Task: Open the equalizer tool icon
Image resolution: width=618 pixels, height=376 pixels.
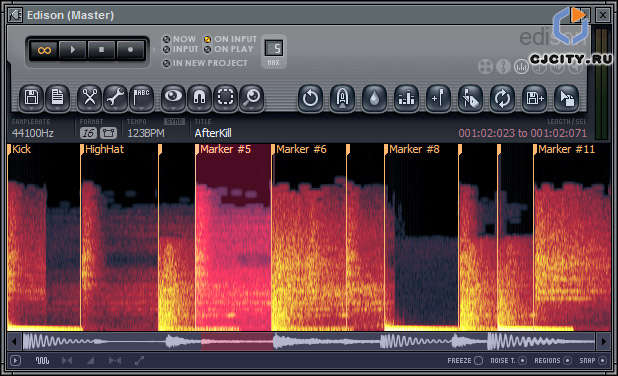Action: pos(406,99)
